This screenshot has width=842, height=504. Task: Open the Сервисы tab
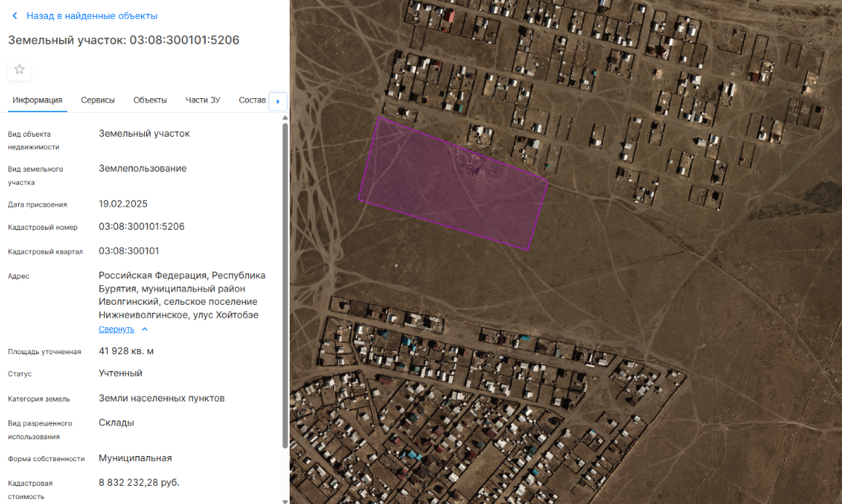click(x=98, y=100)
